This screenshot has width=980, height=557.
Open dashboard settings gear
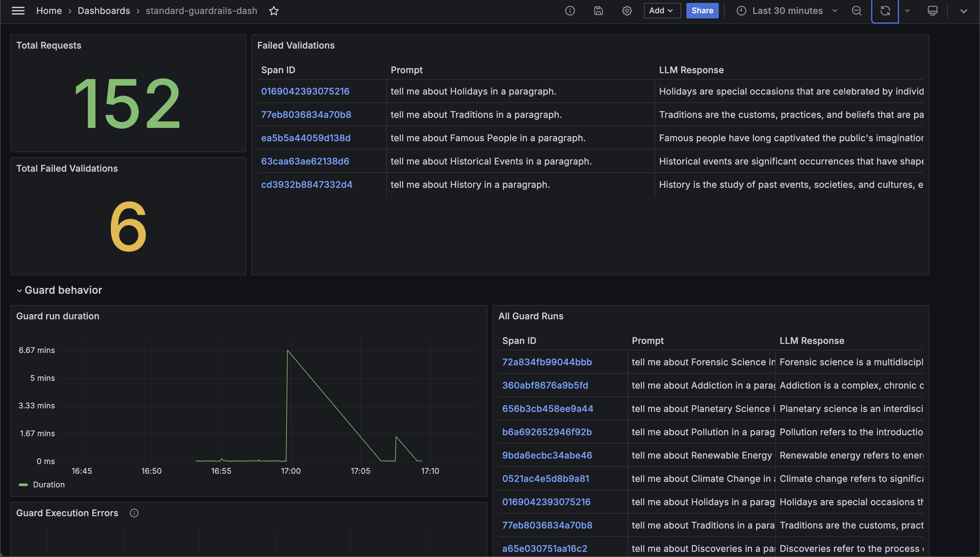[627, 11]
